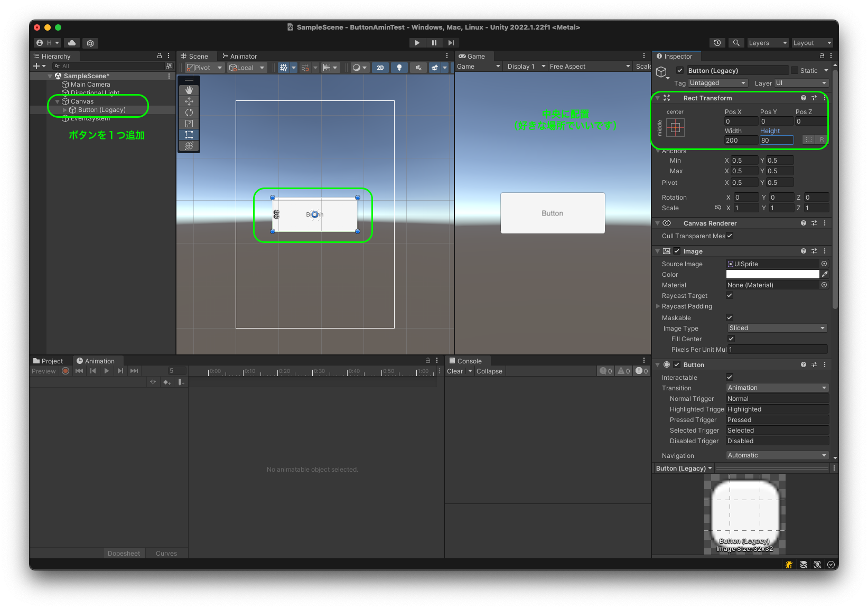
Task: Collapse the Canvas item in the Hierarchy
Action: click(x=57, y=101)
